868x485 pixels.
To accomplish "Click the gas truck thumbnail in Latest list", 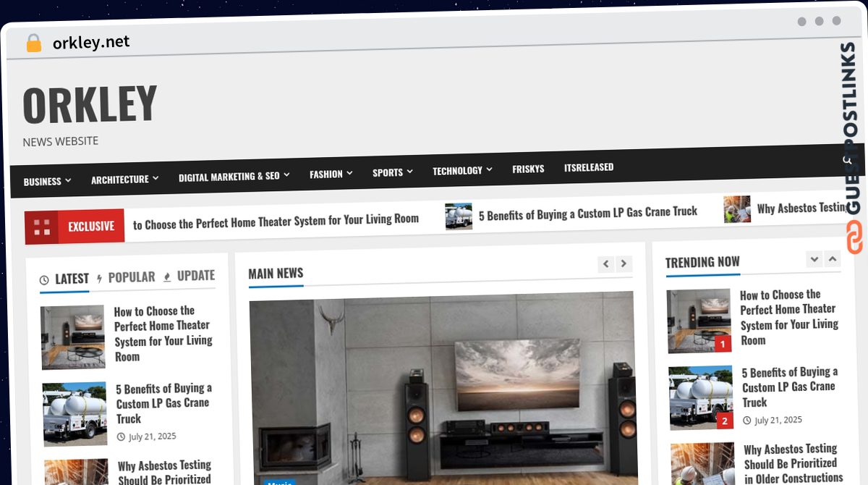I will pos(75,414).
